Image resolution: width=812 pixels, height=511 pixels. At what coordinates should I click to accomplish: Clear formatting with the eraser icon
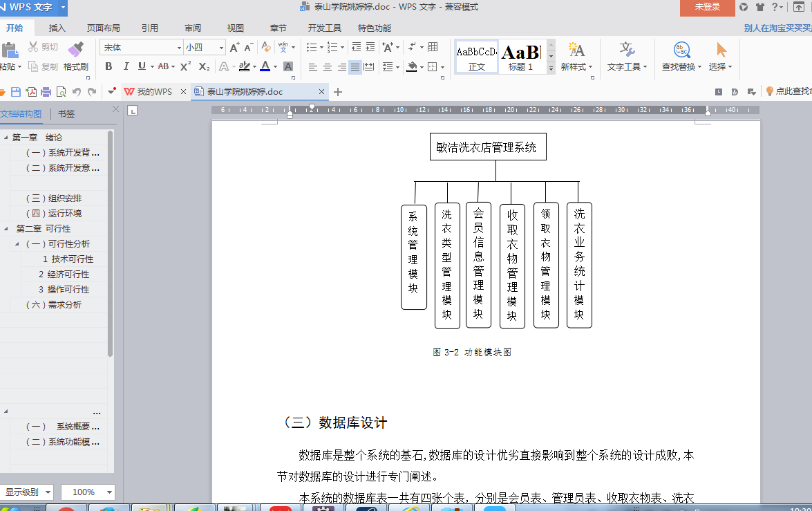click(x=265, y=47)
